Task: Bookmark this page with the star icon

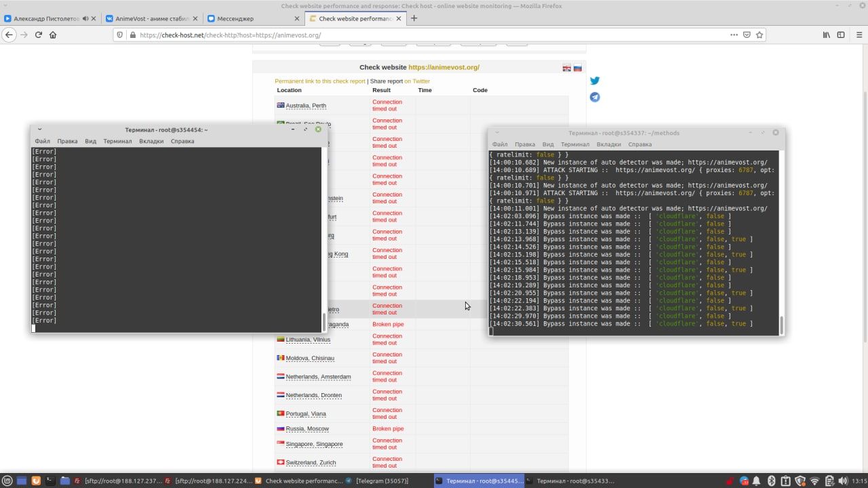Action: [759, 35]
